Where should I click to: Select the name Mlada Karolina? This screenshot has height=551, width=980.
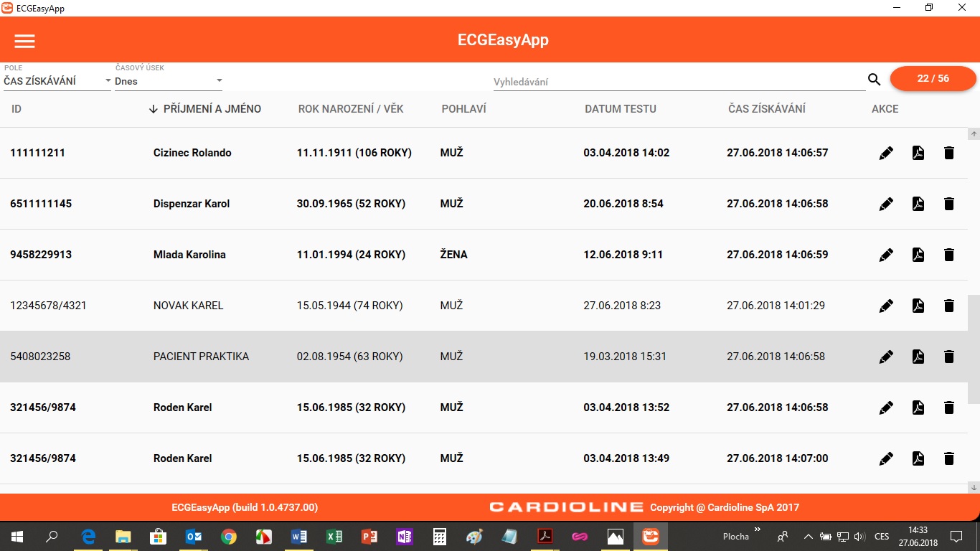click(189, 255)
